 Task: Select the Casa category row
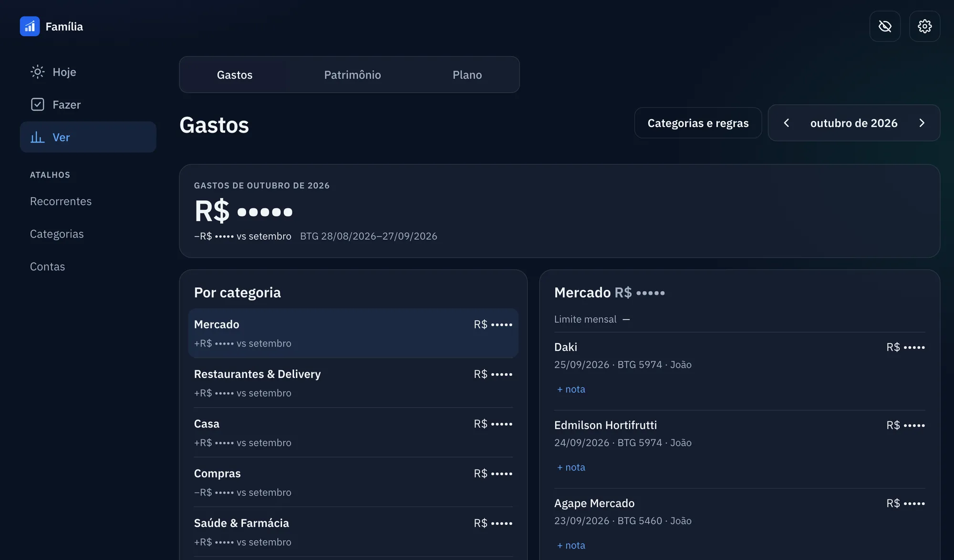tap(353, 432)
